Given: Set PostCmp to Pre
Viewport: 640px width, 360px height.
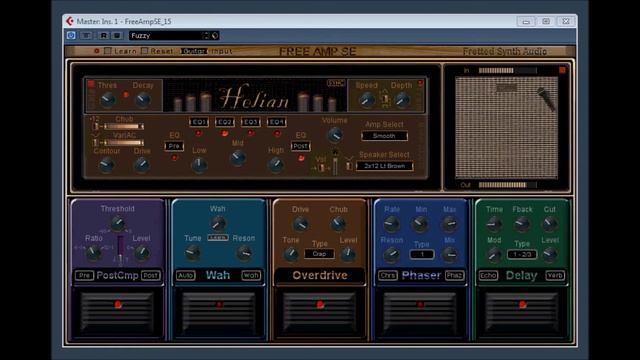Looking at the screenshot, I should (84, 276).
